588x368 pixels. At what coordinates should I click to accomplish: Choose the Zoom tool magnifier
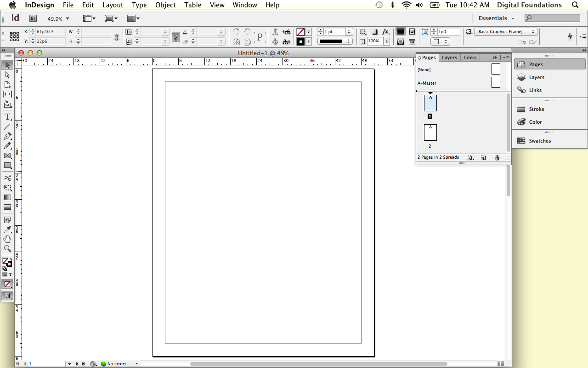point(7,249)
